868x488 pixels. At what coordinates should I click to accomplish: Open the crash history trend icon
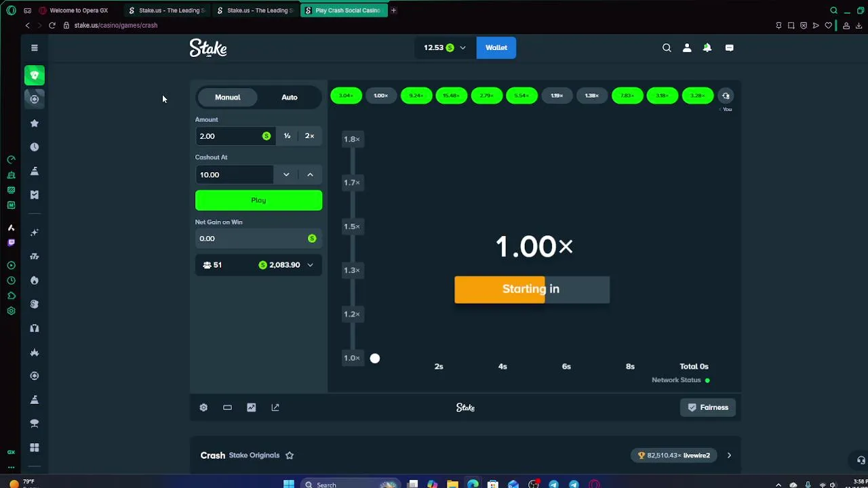(x=726, y=96)
